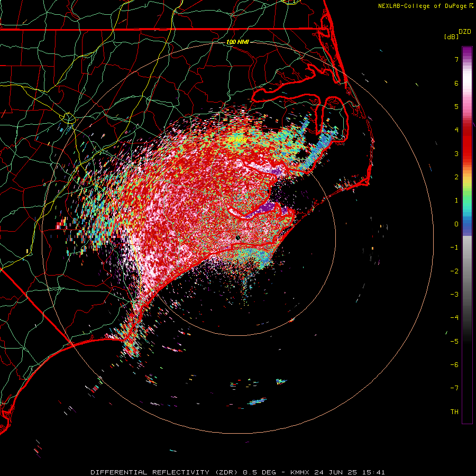Click the 5 value on the color scale
Screen dimensions: 476x476
456,106
